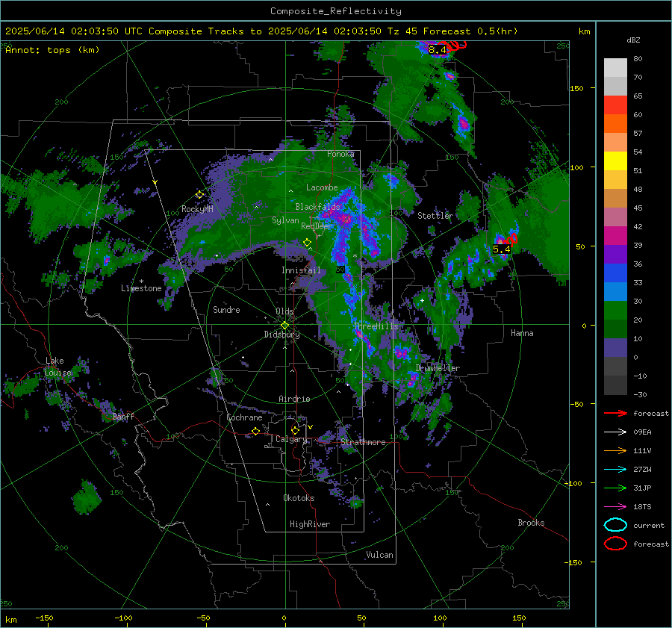Click the dBZ scale heading
Viewport: 672px width, 628px height.
633,40
